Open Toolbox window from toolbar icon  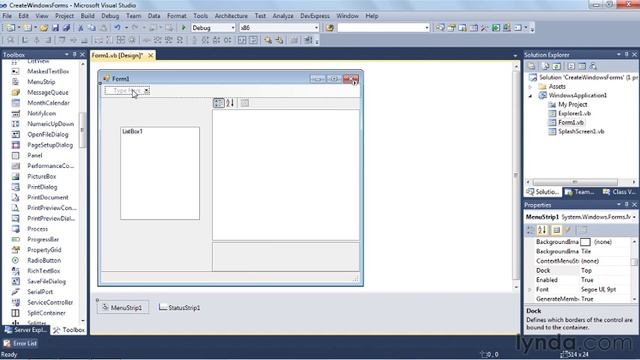484,28
